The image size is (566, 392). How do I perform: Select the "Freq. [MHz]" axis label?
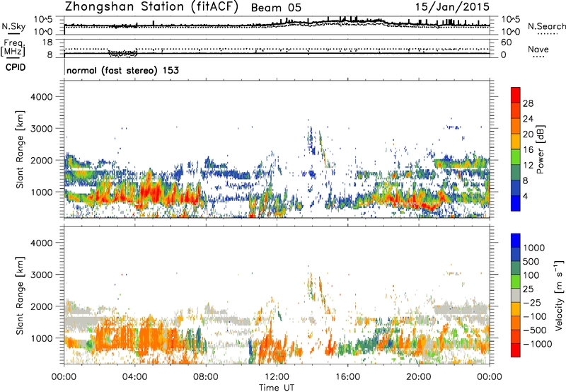[13, 48]
